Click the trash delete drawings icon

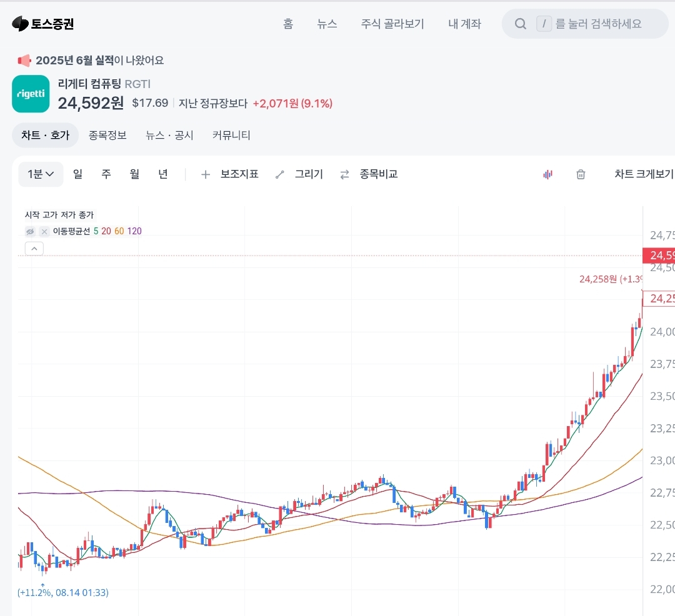point(581,174)
